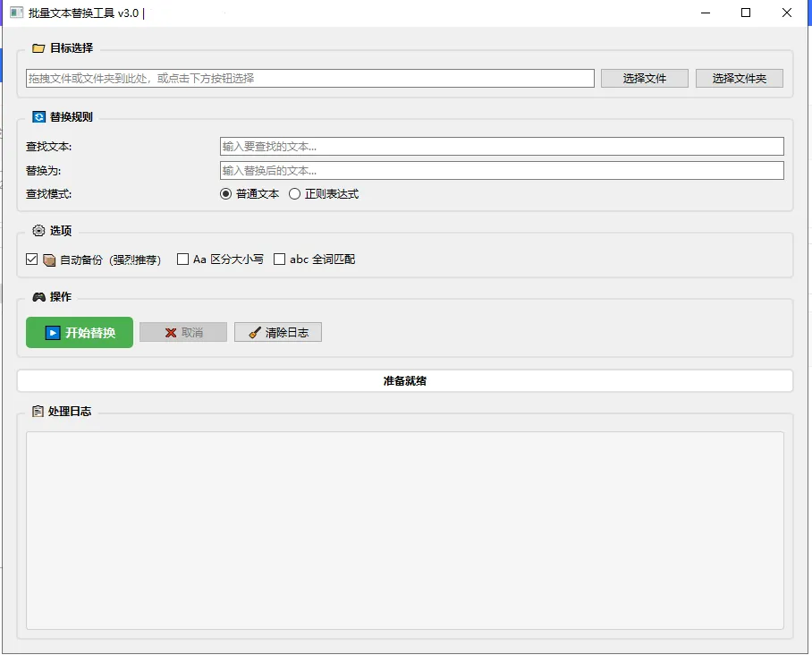Select the 正则表达式 search mode

294,193
